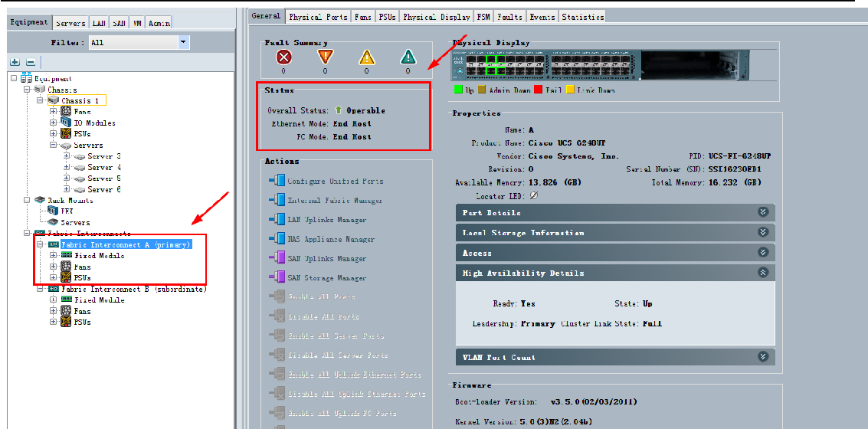Click the chassis PSUs node icon
868x429 pixels.
coord(65,133)
